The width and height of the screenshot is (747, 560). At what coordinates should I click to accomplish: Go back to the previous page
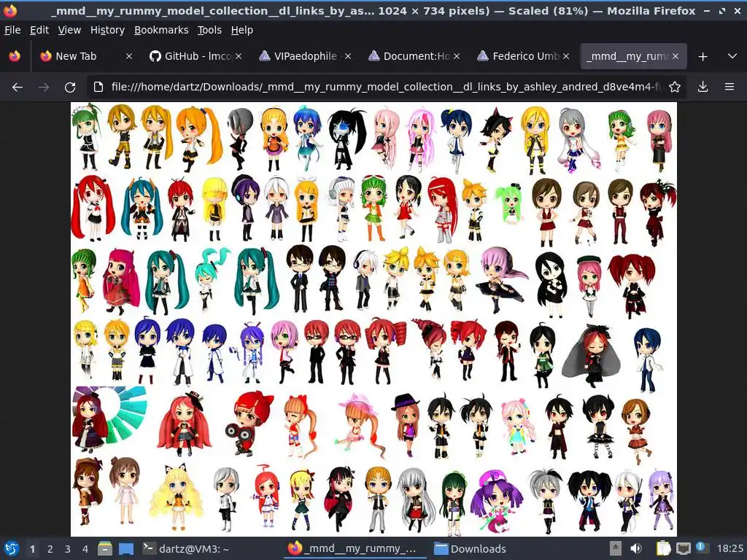tap(18, 87)
